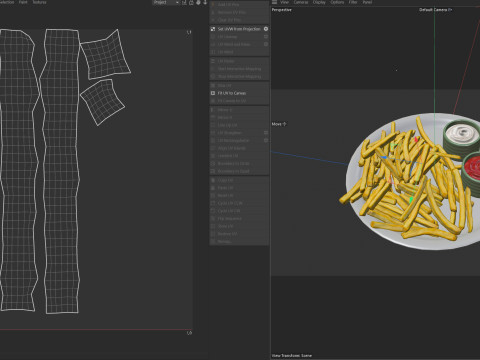480x360 pixels.
Task: Open UV Rectangularize options gear
Action: tap(266, 140)
